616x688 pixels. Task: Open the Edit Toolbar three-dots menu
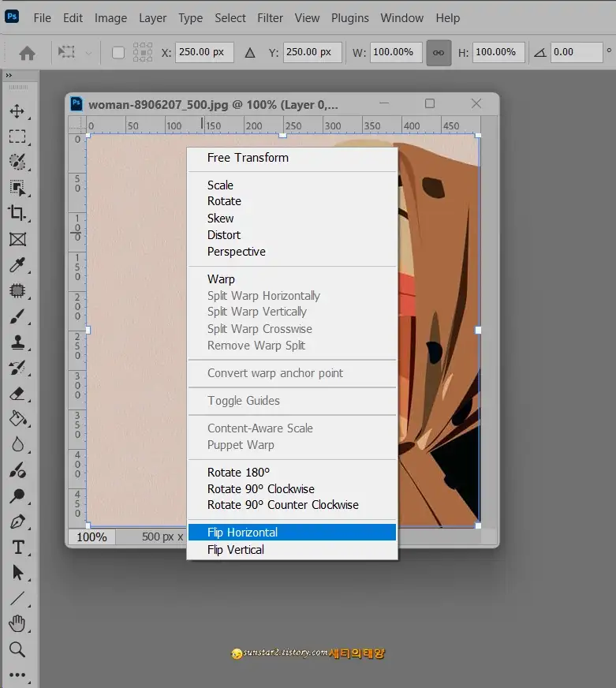17,675
